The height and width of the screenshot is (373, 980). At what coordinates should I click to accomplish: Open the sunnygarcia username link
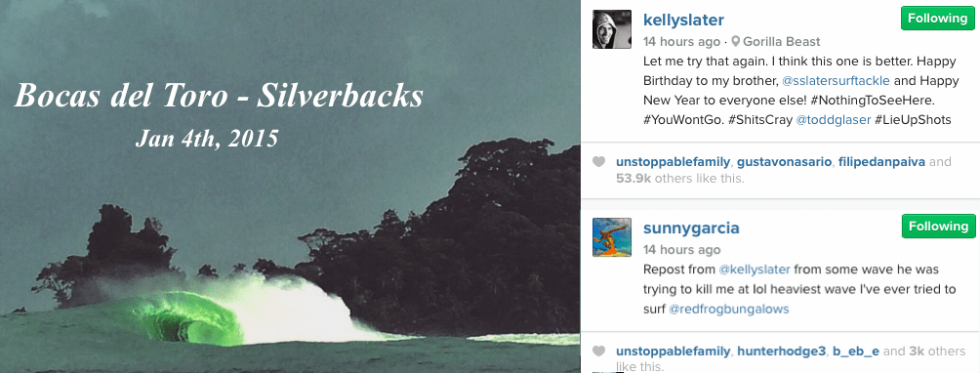691,228
